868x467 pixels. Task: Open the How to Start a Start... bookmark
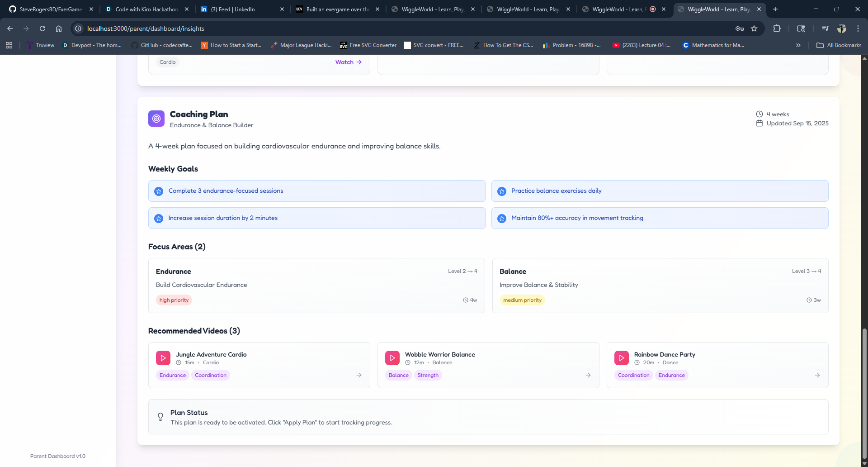coord(231,45)
